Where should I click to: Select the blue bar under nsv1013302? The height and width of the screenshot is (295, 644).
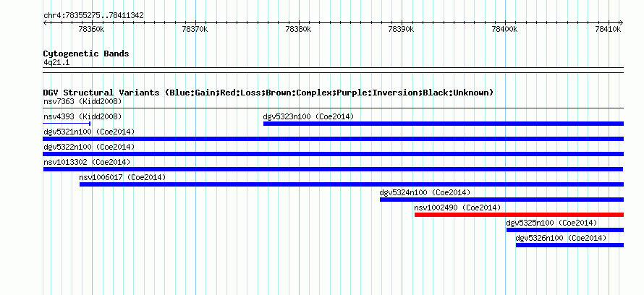coord(333,169)
